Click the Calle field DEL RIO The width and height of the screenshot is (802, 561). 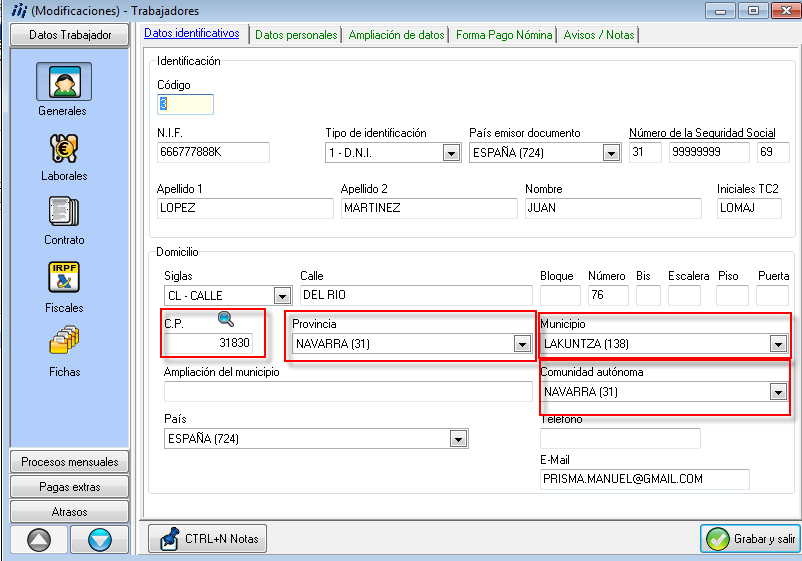(416, 295)
